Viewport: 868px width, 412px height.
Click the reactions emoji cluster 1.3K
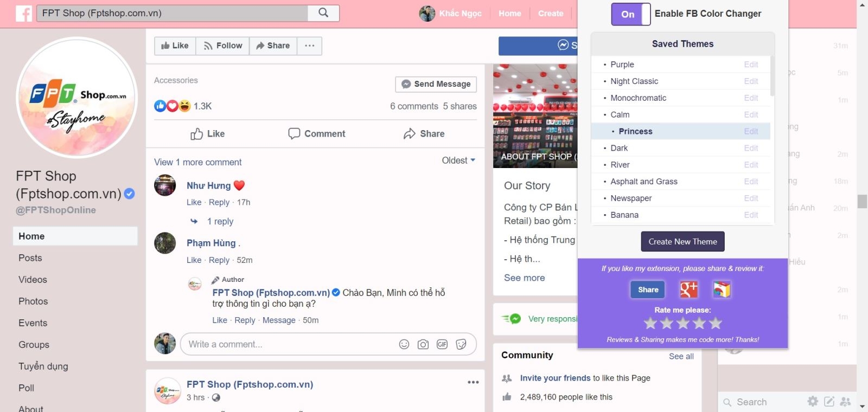click(x=183, y=106)
